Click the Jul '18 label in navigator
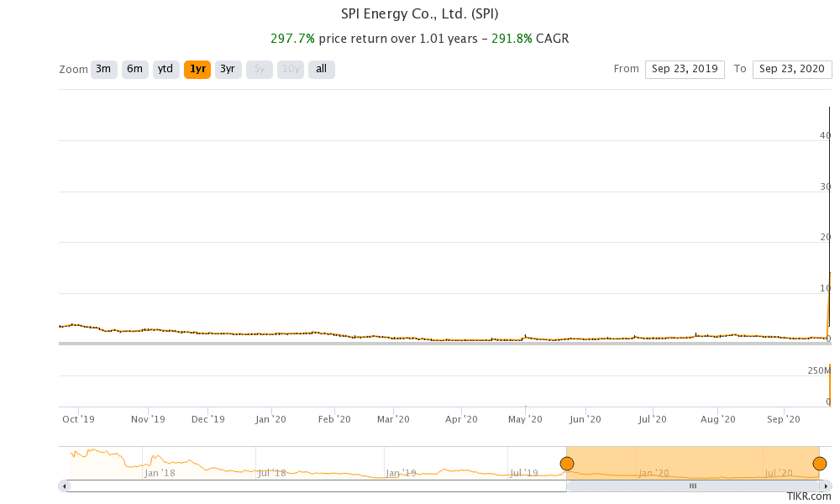Viewport: 840px width, 504px height. point(271,473)
